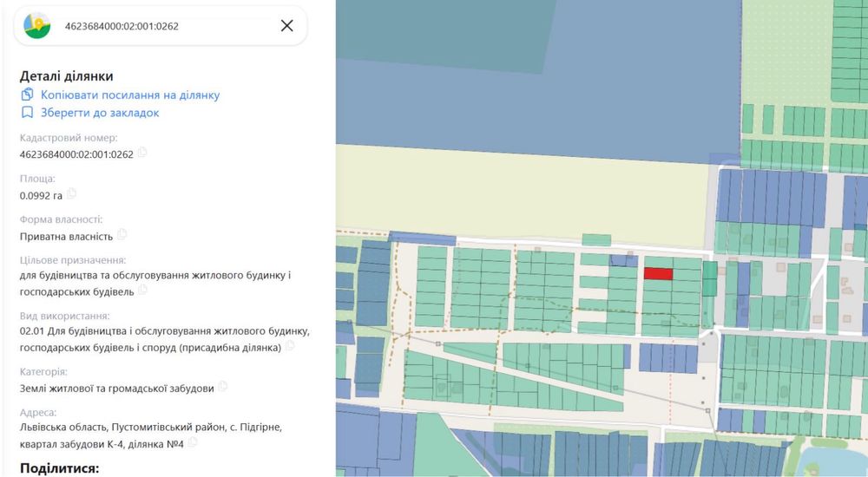The width and height of the screenshot is (868, 477).
Task: Click the cadastre logo in search bar
Action: 37,26
